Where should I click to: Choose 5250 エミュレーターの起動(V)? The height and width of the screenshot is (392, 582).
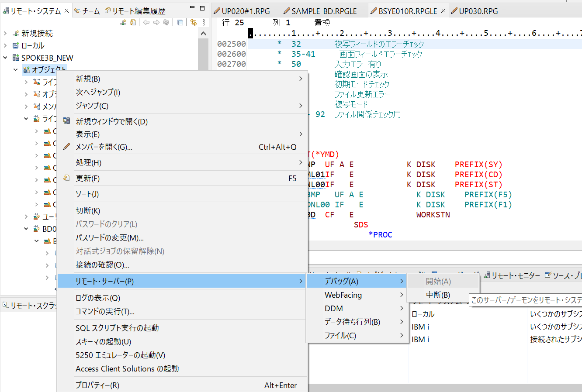(182, 355)
